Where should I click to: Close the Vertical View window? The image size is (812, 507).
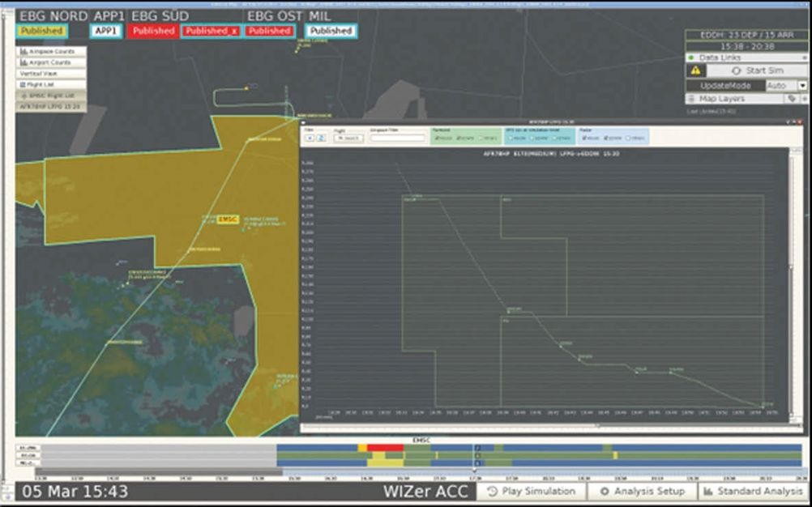point(800,121)
